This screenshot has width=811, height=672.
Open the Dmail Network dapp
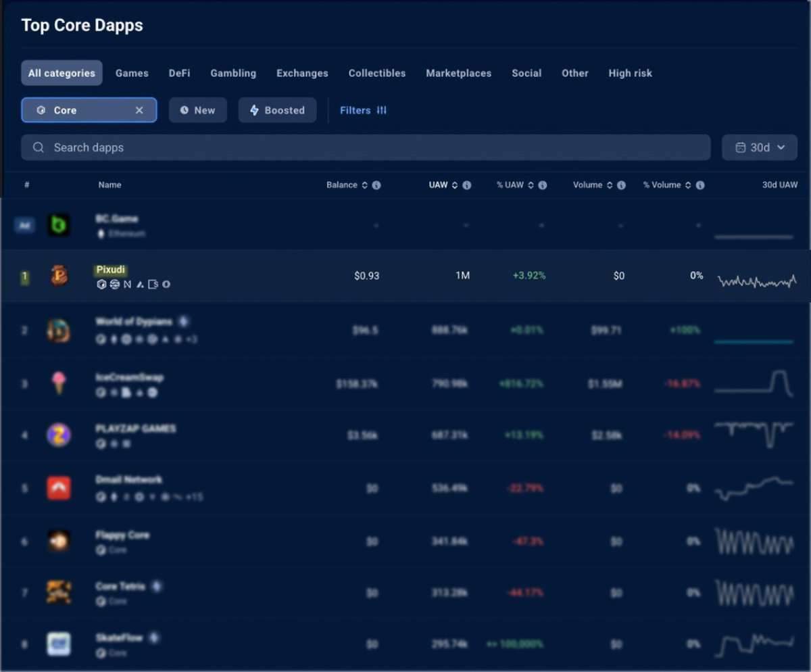pos(128,480)
